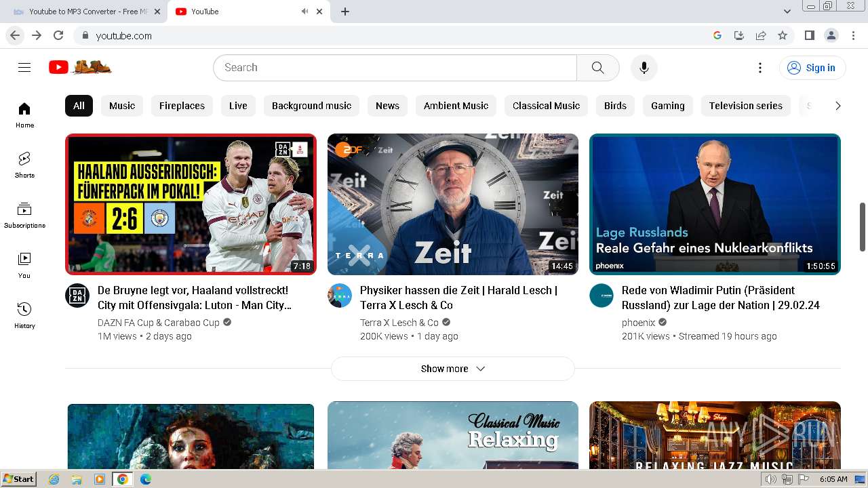Viewport: 868px width, 488px height.
Task: Open Microsoft Edge from taskbar
Action: [x=145, y=479]
